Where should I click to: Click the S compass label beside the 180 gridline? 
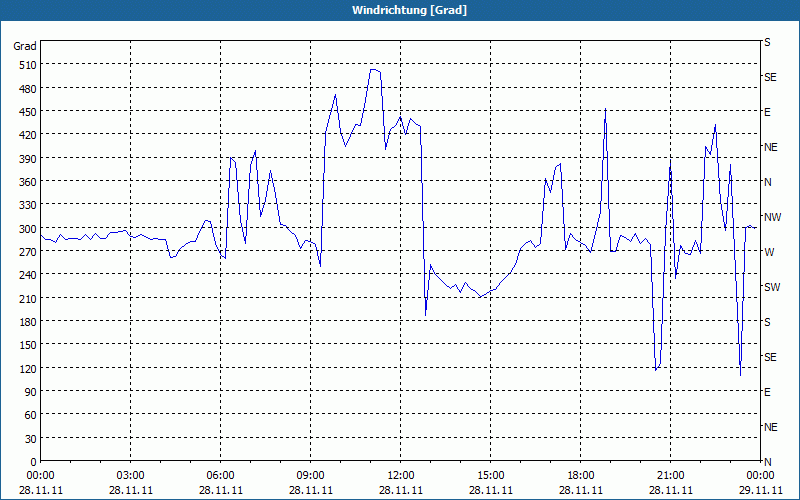pyautogui.click(x=767, y=322)
